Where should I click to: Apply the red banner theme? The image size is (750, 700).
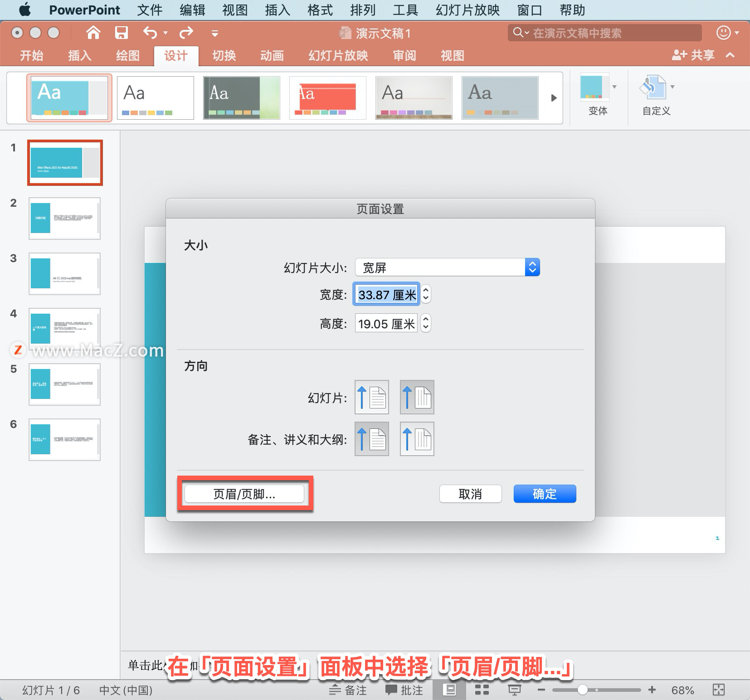click(328, 98)
